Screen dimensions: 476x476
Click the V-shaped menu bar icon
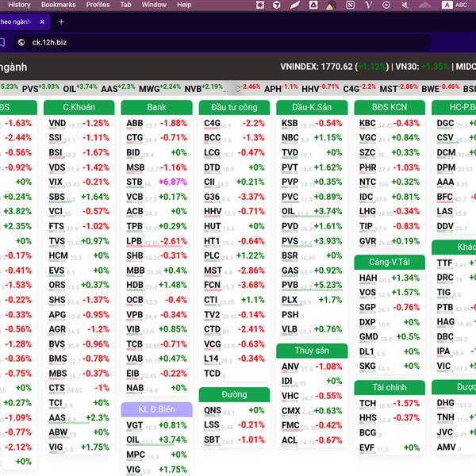[368, 5]
